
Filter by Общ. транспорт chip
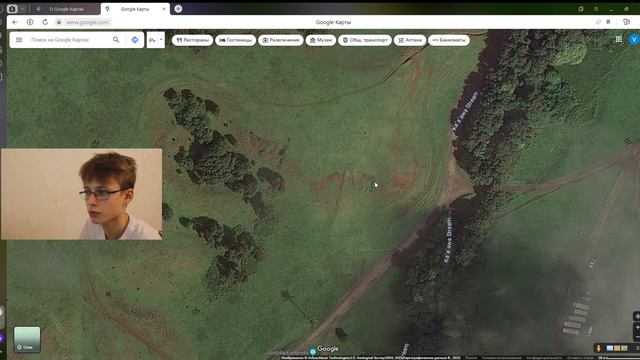pos(365,40)
